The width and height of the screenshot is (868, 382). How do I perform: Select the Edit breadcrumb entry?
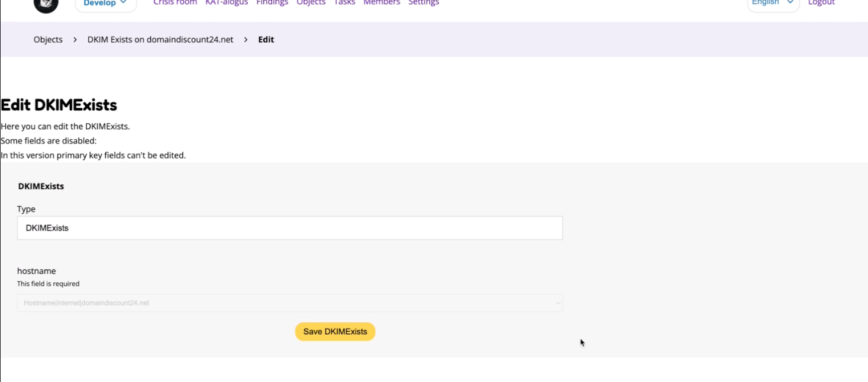click(266, 39)
